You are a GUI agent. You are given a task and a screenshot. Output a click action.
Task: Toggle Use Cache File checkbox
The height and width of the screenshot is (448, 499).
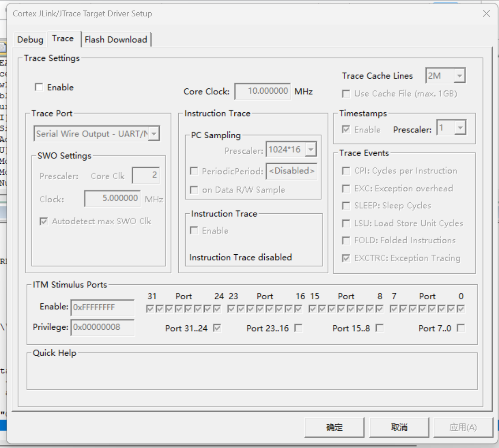coord(346,94)
